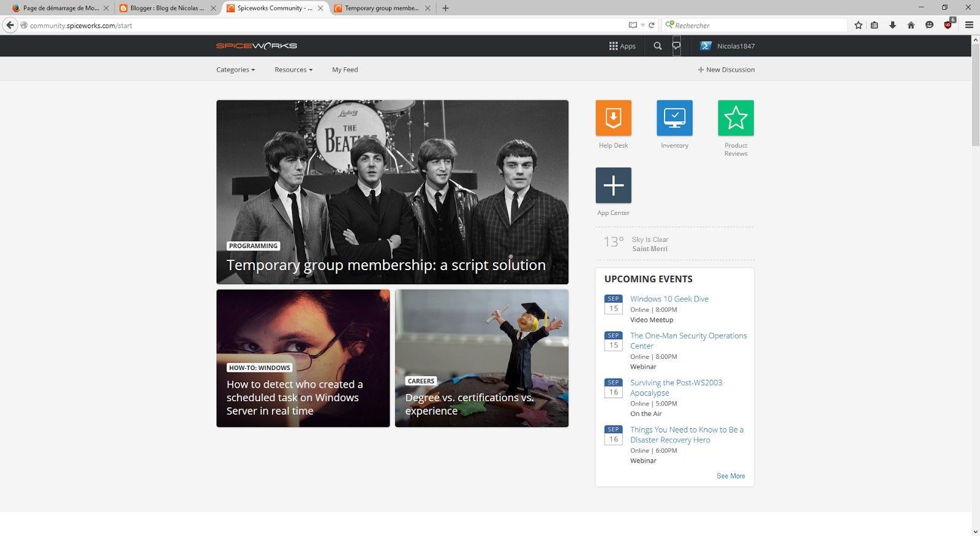
Task: Click the page vertical scrollbar thumb
Action: pyautogui.click(x=975, y=95)
